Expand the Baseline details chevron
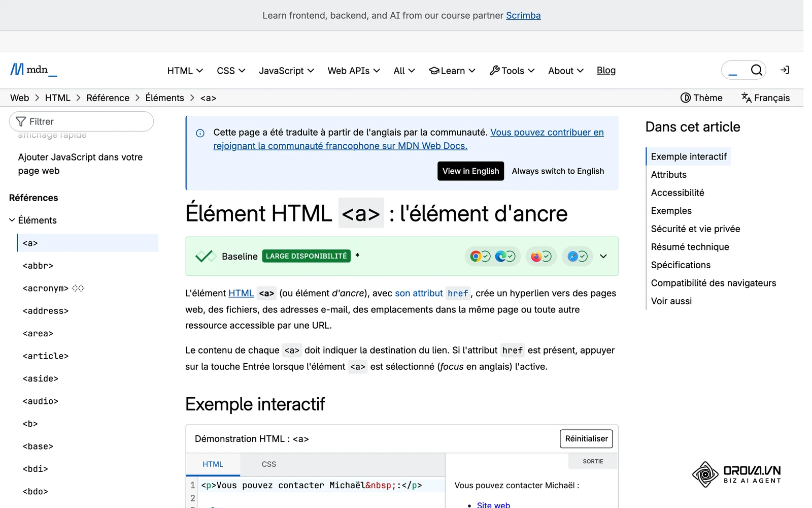This screenshot has height=508, width=812. point(603,257)
